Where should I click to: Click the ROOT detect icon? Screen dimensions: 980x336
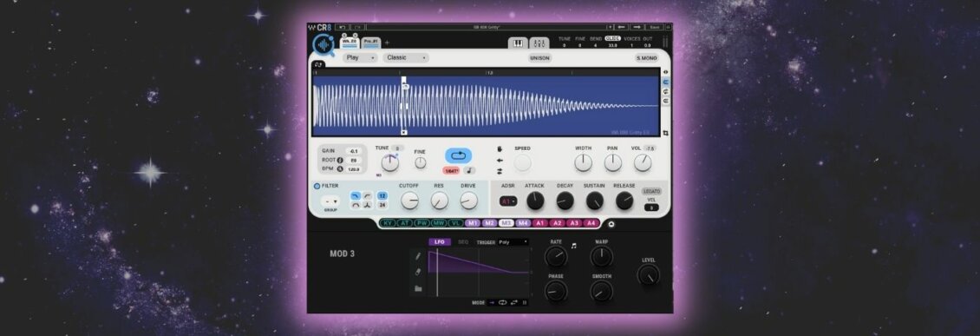pyautogui.click(x=340, y=160)
